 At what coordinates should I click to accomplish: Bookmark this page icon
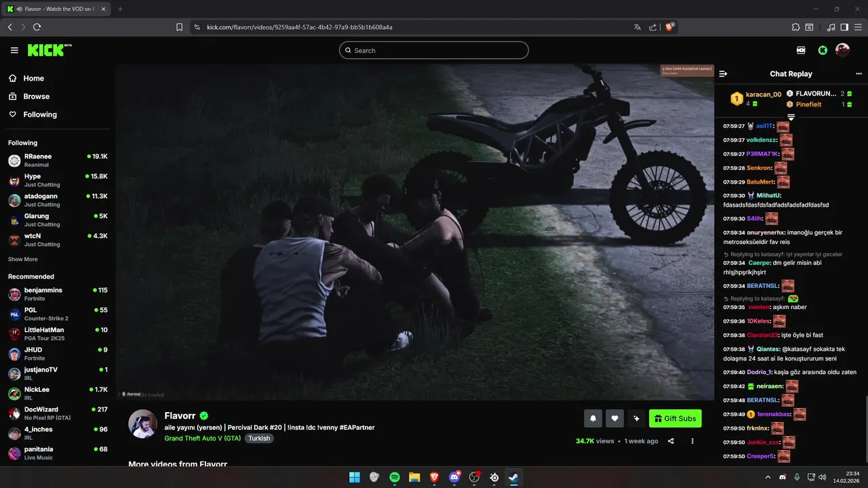pos(179,27)
